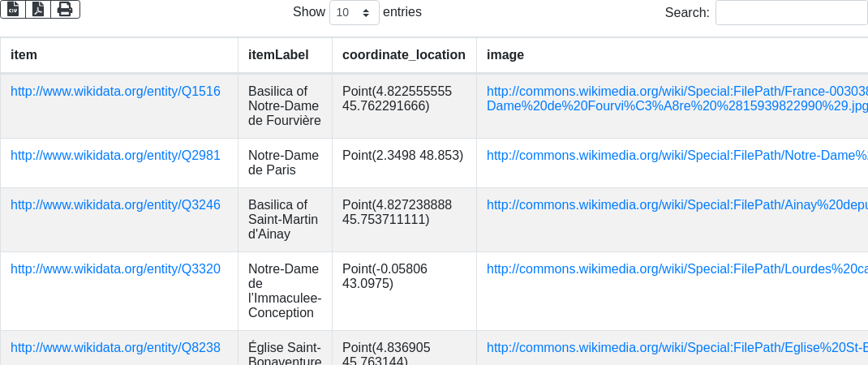This screenshot has height=365, width=868.
Task: Open the Notre-Dame image file link
Action: [x=677, y=156]
